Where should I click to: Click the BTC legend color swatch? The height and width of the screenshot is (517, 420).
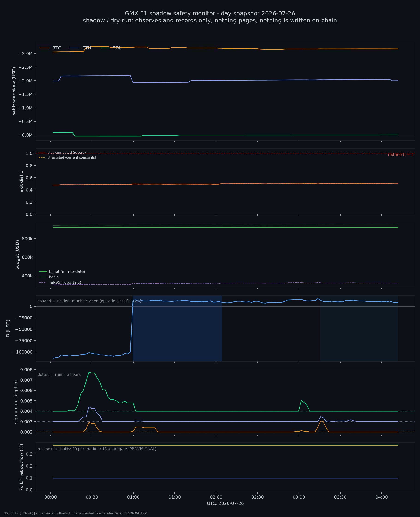[x=44, y=48]
